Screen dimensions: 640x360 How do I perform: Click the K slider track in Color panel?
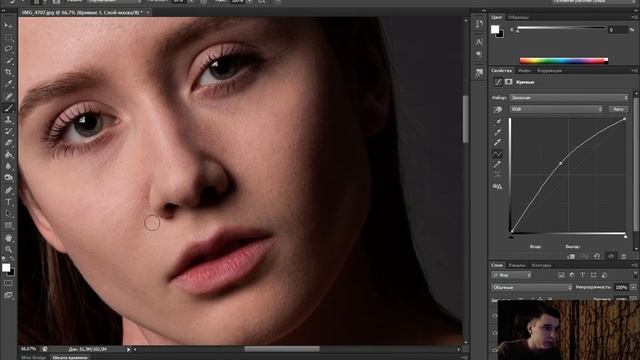tap(561, 28)
